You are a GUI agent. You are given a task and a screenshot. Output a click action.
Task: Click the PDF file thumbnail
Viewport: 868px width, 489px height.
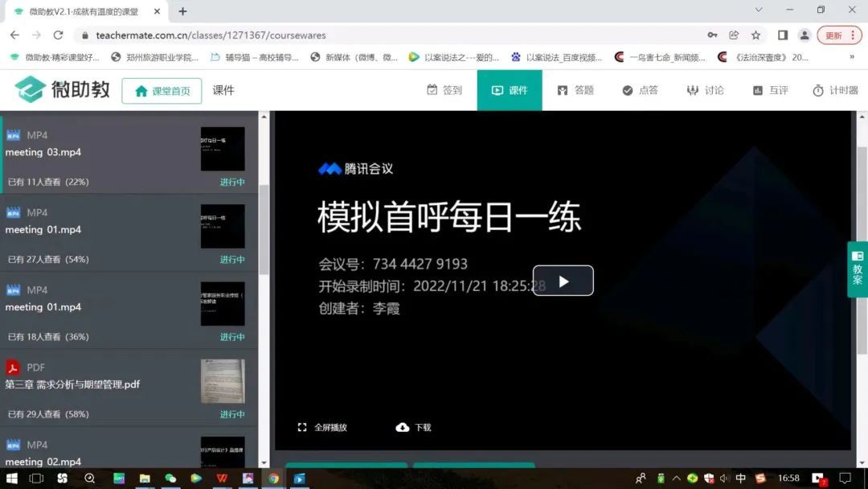(223, 381)
